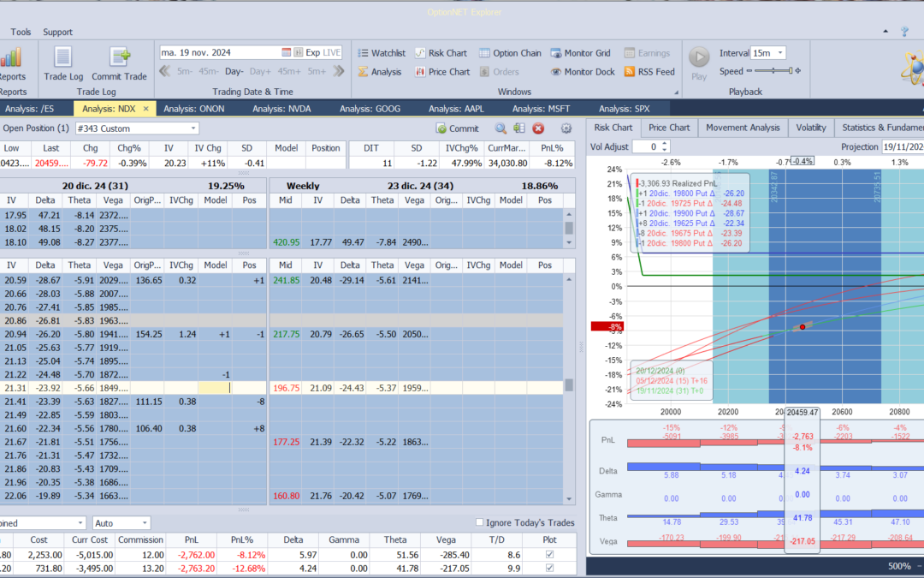924x578 pixels.
Task: Adjust the playback Speed slider
Action: [x=773, y=71]
